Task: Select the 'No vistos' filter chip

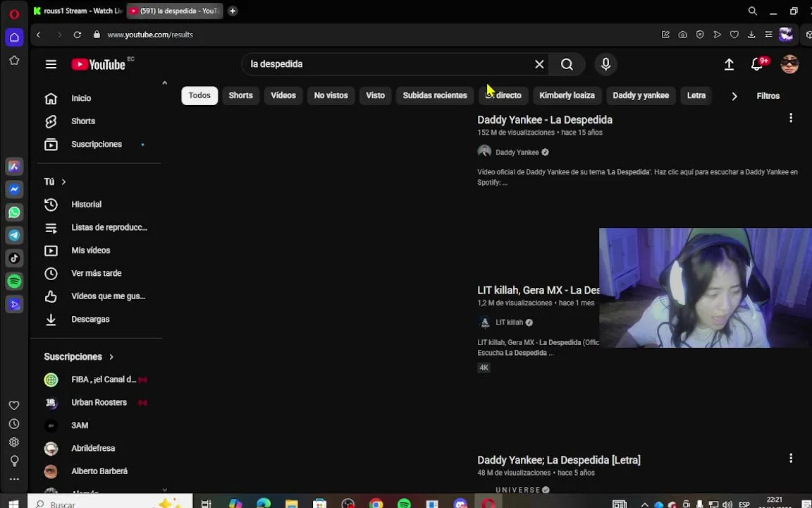Action: 331,95
